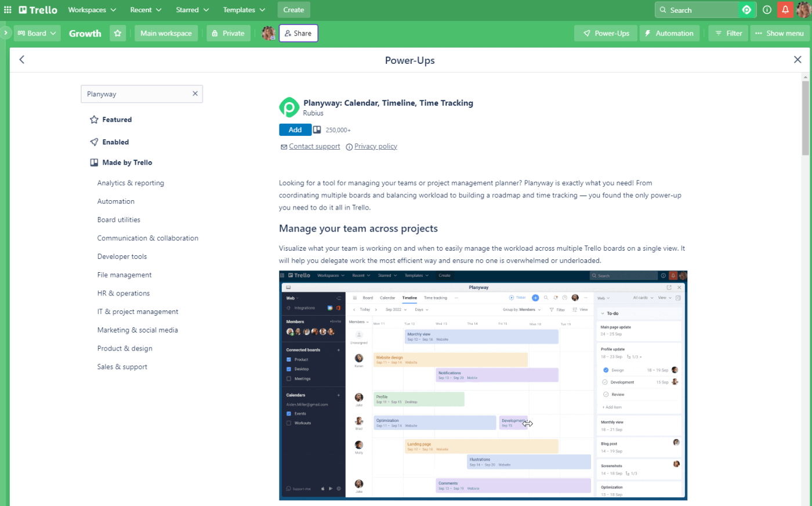Open the Workspaces dropdown
812x506 pixels.
coord(92,9)
